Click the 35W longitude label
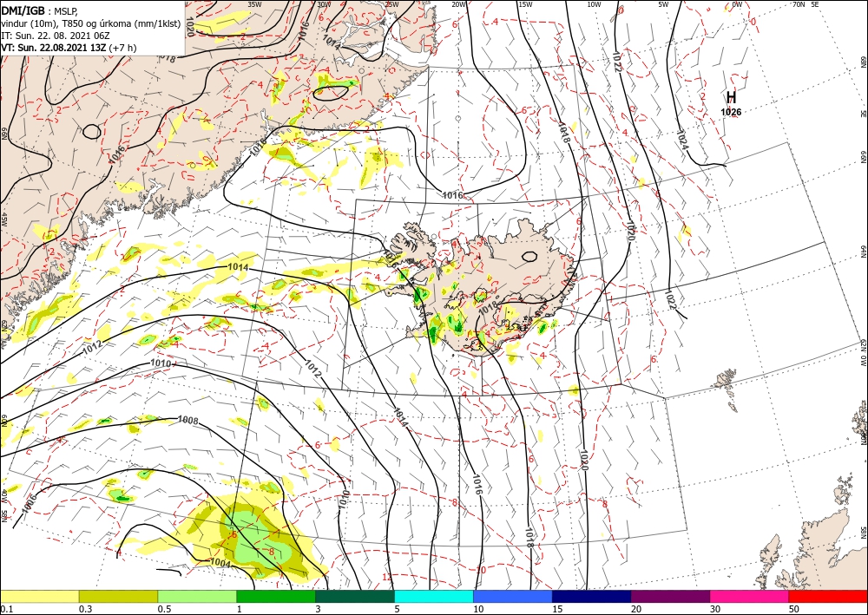 tap(254, 4)
